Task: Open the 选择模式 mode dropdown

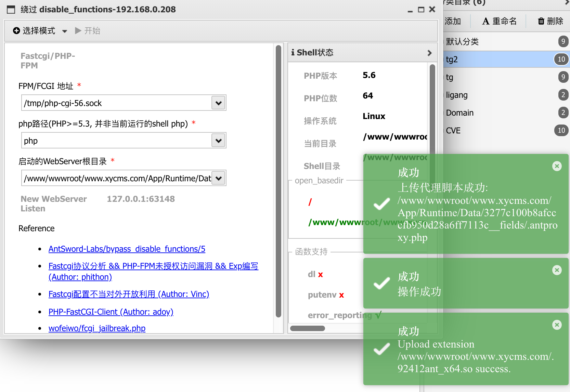Action: click(40, 31)
